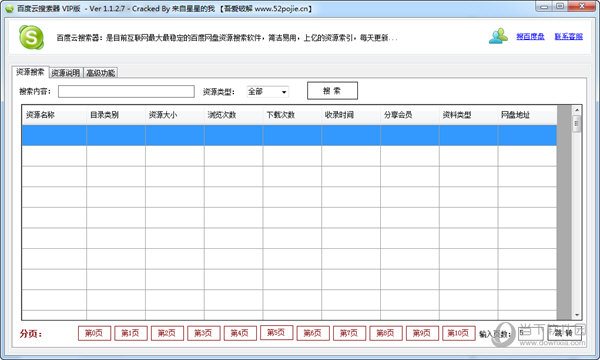Go to page 第9页
Image resolution: width=600 pixels, height=360 pixels.
pos(422,333)
